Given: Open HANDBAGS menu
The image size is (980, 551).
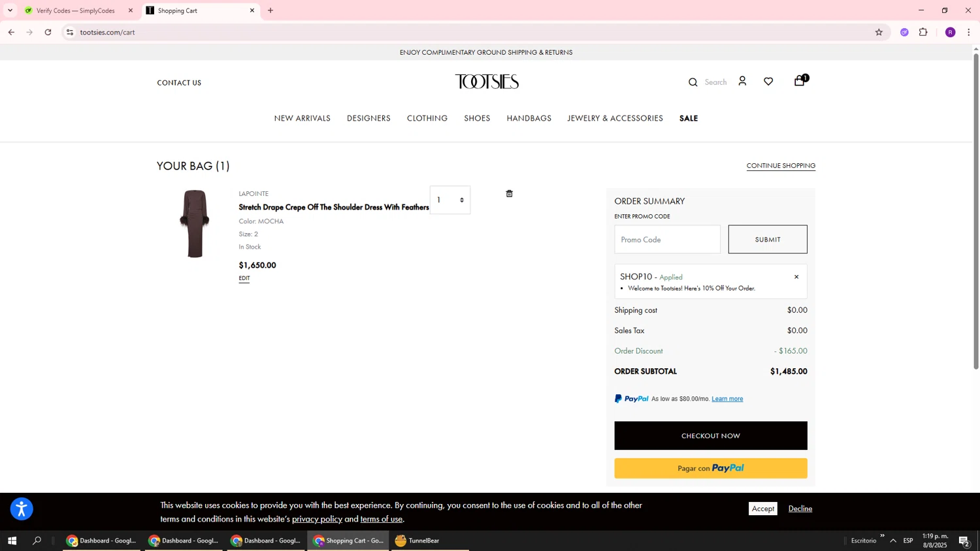Looking at the screenshot, I should point(529,118).
